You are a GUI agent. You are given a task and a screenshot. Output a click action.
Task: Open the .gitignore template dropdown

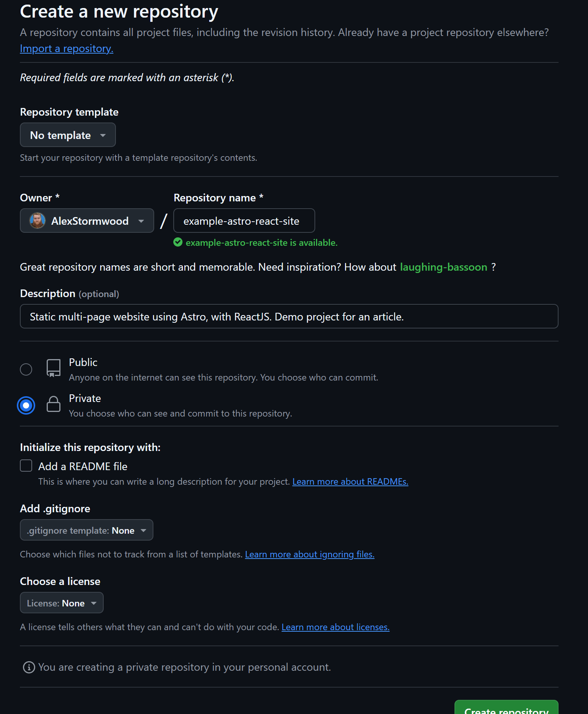(x=86, y=530)
